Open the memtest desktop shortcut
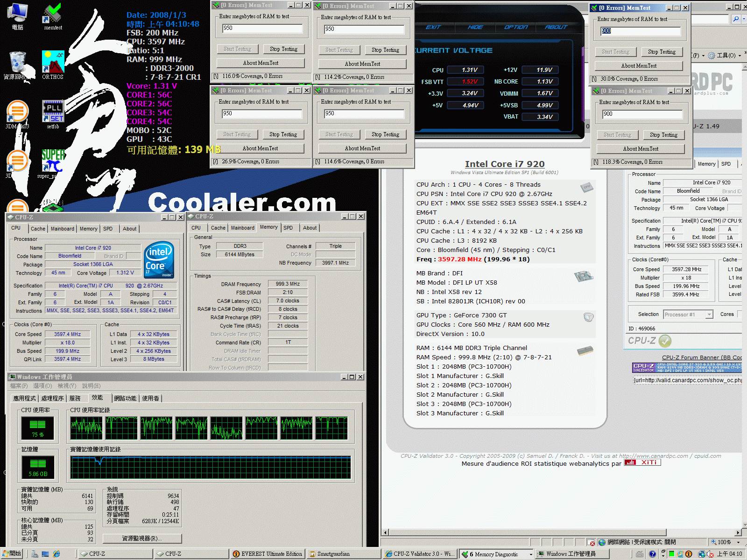This screenshot has width=747, height=560. (x=53, y=16)
